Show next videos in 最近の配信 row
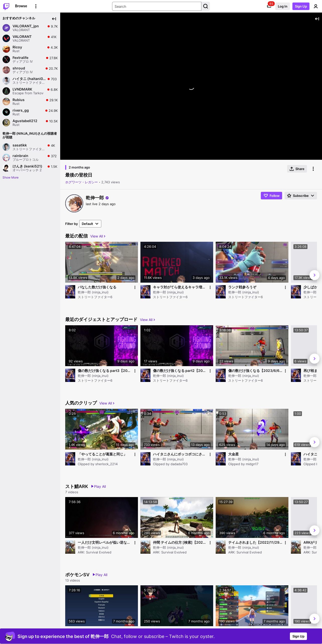The height and width of the screenshot is (644, 322). coord(314,275)
